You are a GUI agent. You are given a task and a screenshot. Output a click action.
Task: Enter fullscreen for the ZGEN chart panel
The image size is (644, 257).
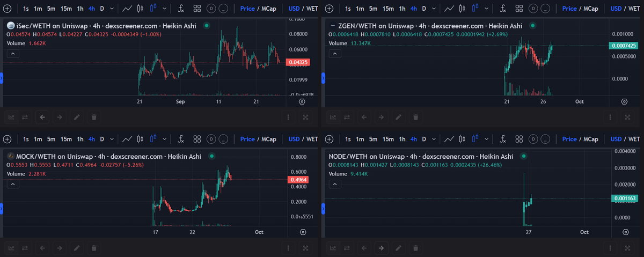[627, 117]
